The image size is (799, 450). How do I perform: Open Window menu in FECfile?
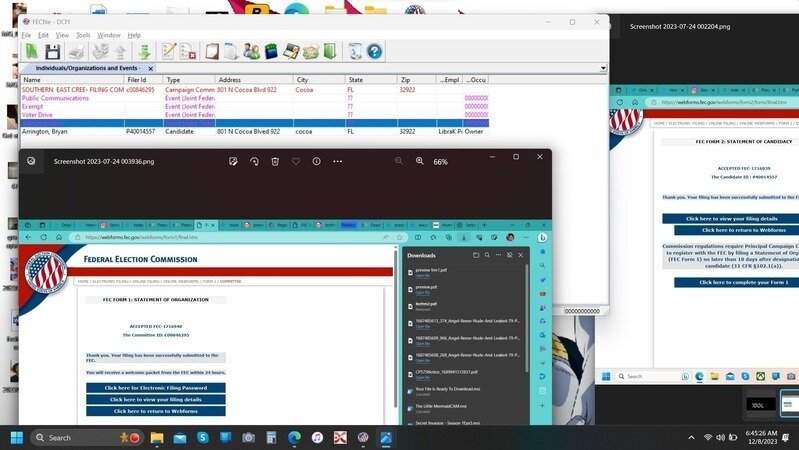click(x=109, y=35)
